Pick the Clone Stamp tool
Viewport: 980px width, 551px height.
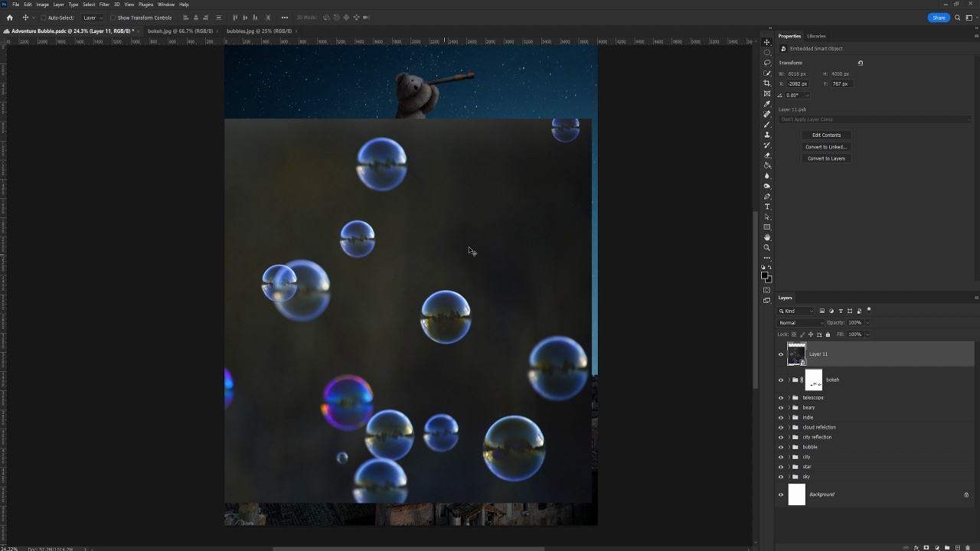767,135
